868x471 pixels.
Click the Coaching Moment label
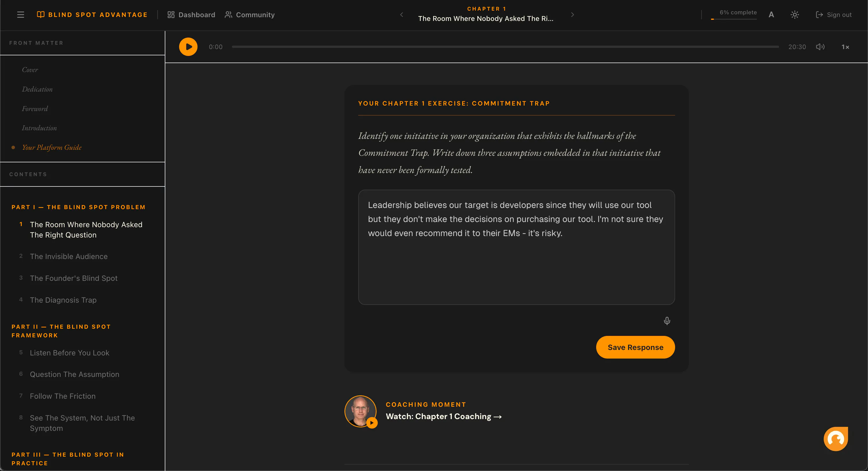pos(426,404)
